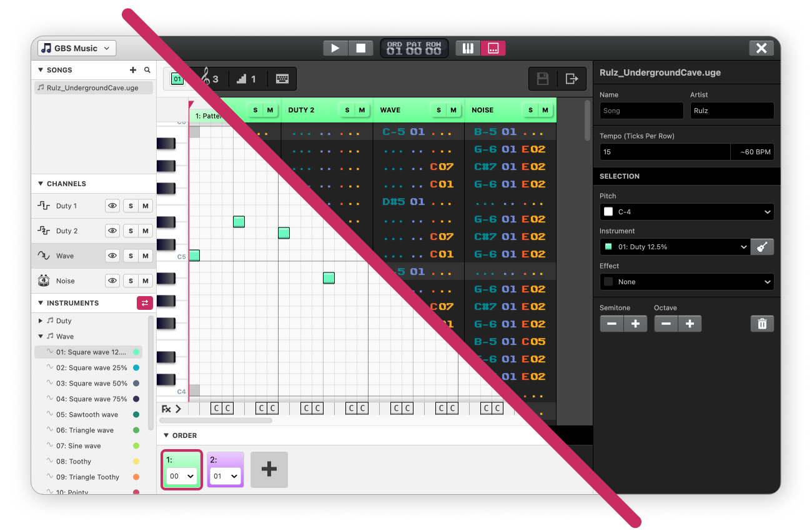Add a new song with plus icon
812x531 pixels.
click(x=132, y=71)
